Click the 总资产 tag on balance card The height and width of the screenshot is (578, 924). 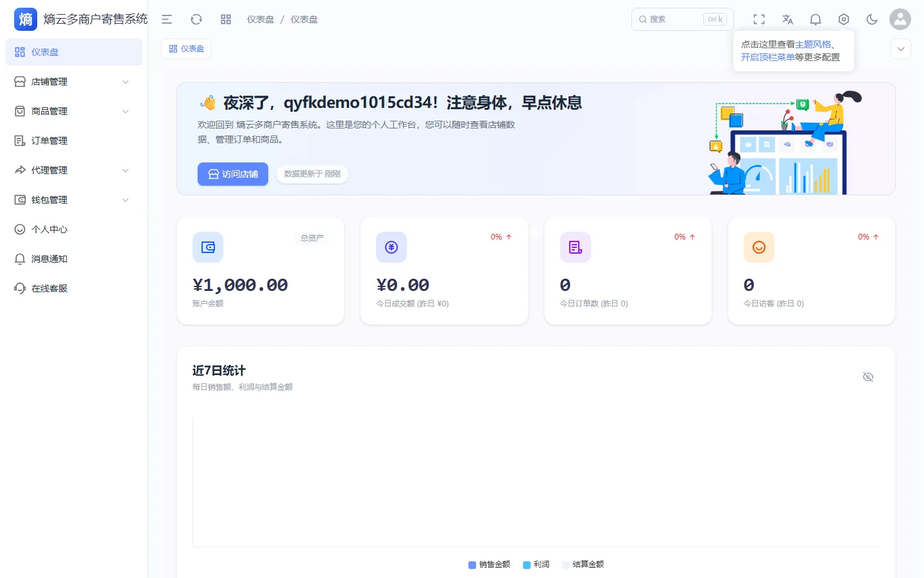pyautogui.click(x=312, y=238)
